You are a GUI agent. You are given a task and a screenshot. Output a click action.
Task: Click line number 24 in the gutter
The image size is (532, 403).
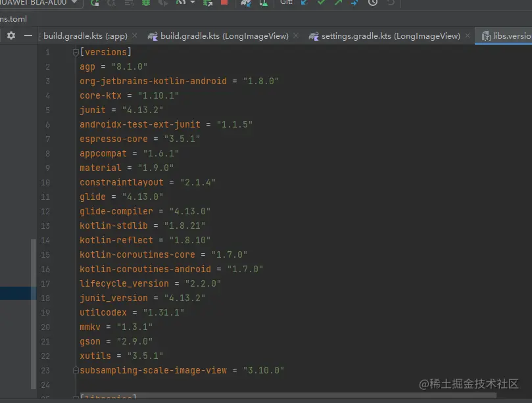(x=45, y=385)
